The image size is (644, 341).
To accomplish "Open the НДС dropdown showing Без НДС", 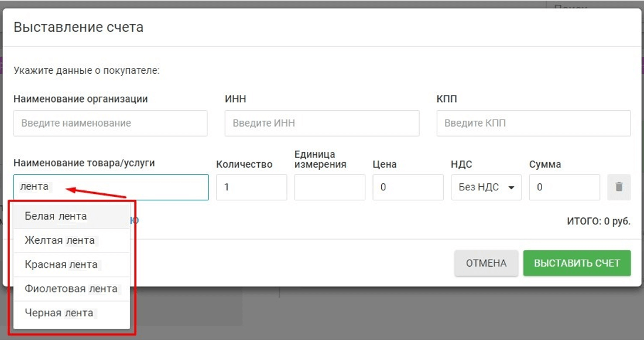I will [x=486, y=187].
